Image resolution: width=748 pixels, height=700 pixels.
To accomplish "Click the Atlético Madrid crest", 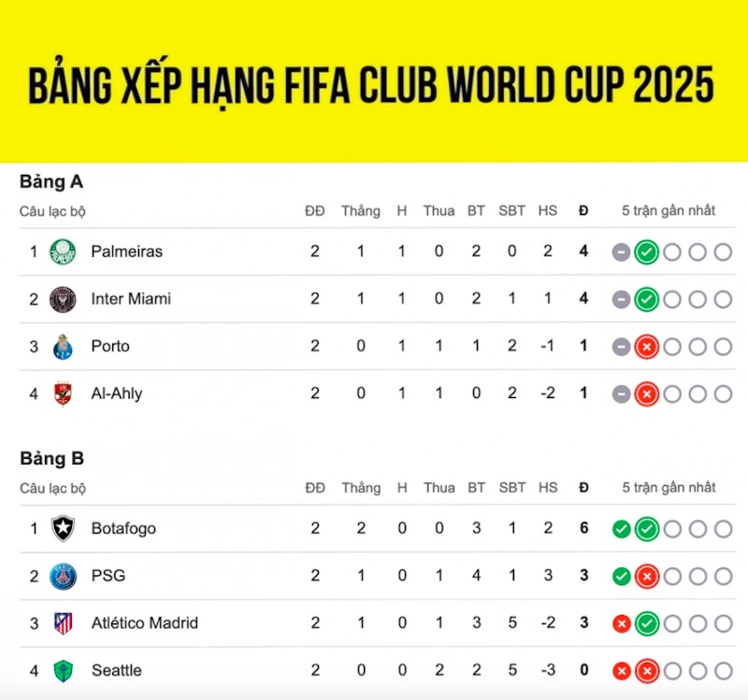I will point(63,623).
